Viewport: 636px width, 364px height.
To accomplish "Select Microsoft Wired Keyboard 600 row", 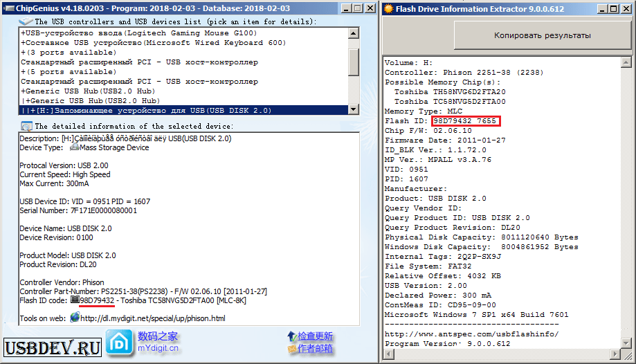I will click(x=184, y=43).
